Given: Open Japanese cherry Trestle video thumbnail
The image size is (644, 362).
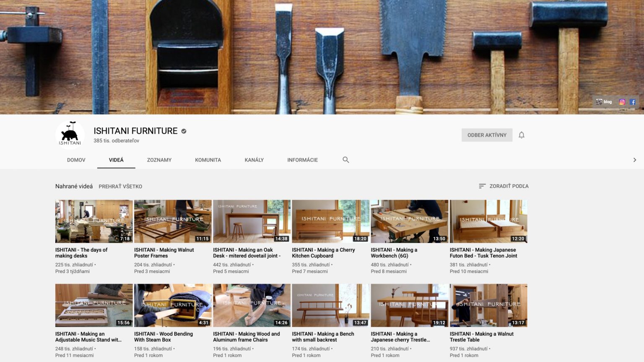Looking at the screenshot, I should [410, 305].
